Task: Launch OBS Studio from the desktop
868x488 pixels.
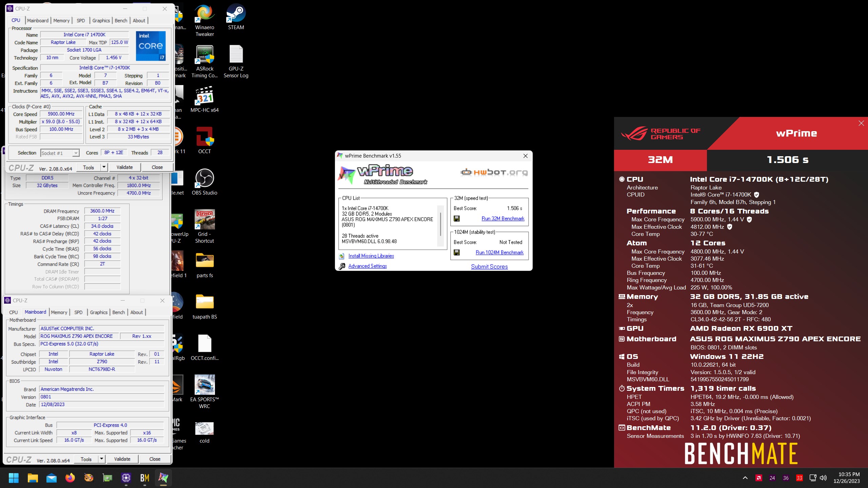Action: click(204, 182)
